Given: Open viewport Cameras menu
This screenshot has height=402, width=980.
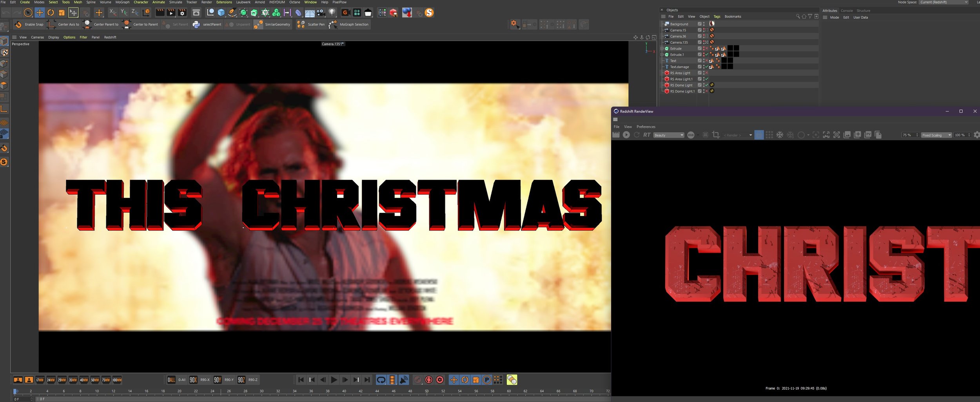Looking at the screenshot, I should [37, 37].
